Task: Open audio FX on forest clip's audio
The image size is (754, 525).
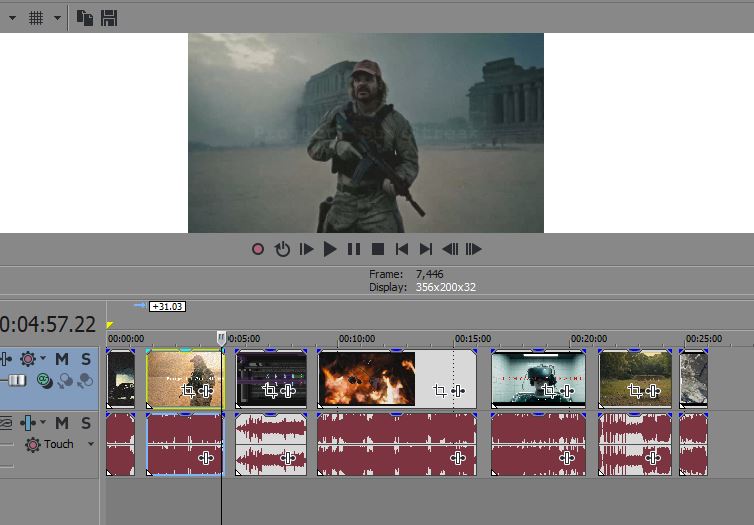Action: click(x=653, y=458)
